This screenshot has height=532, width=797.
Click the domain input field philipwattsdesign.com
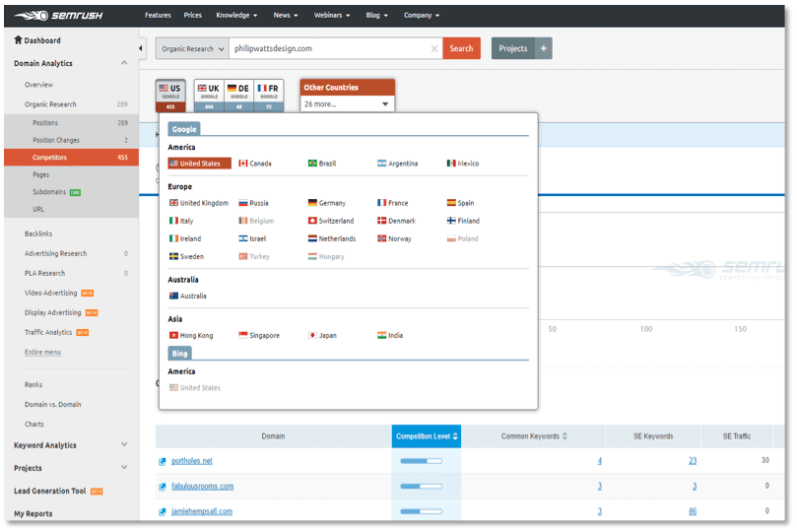click(330, 48)
